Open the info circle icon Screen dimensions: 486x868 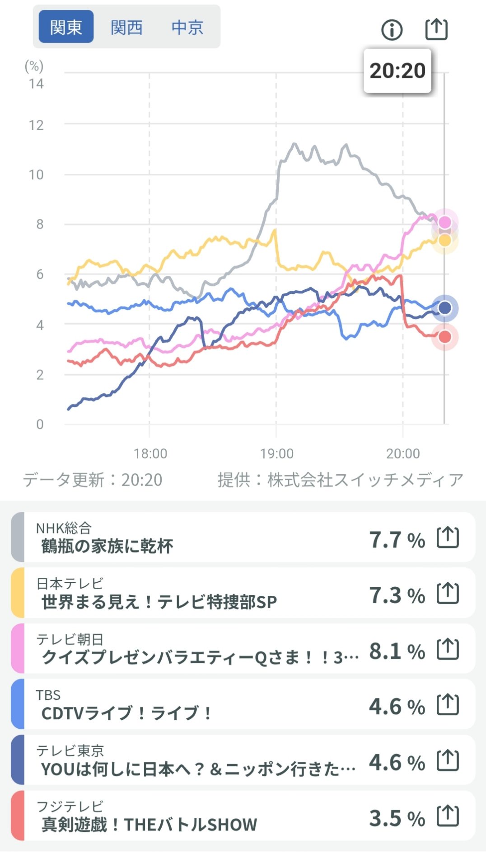pos(392,30)
